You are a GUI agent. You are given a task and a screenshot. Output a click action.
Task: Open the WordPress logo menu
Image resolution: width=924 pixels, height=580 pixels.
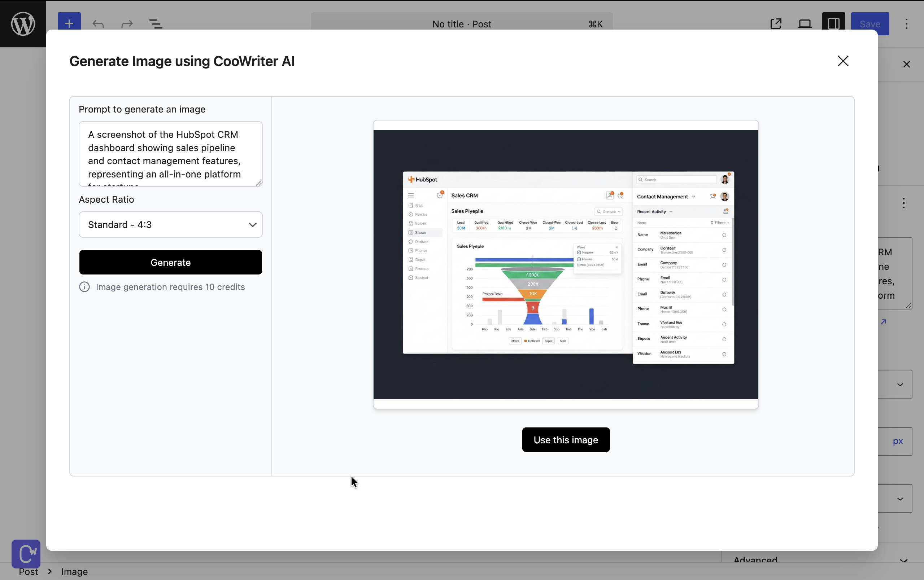23,23
